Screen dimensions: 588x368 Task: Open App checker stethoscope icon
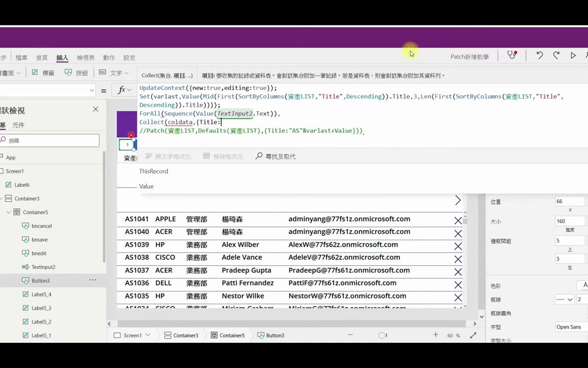pyautogui.click(x=512, y=55)
